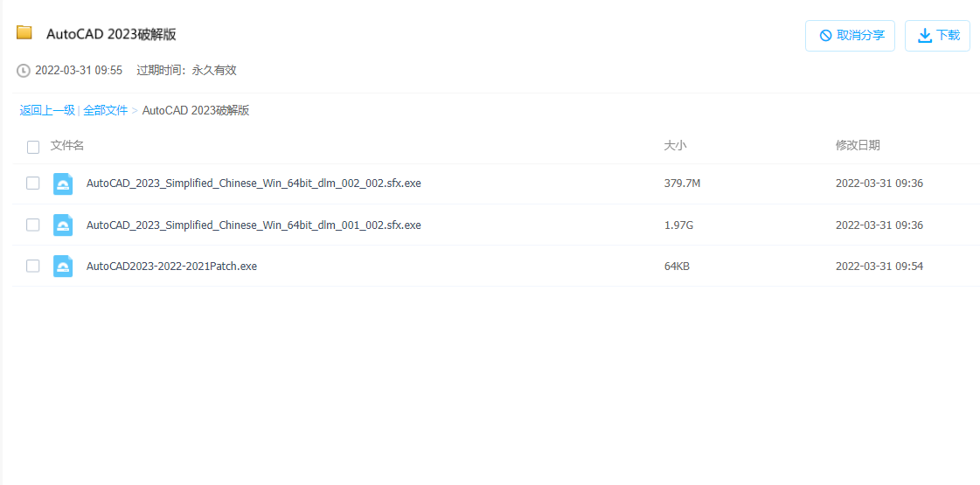The image size is (980, 485).
Task: Open the 全部文件 breadcrumb link
Action: (x=106, y=110)
